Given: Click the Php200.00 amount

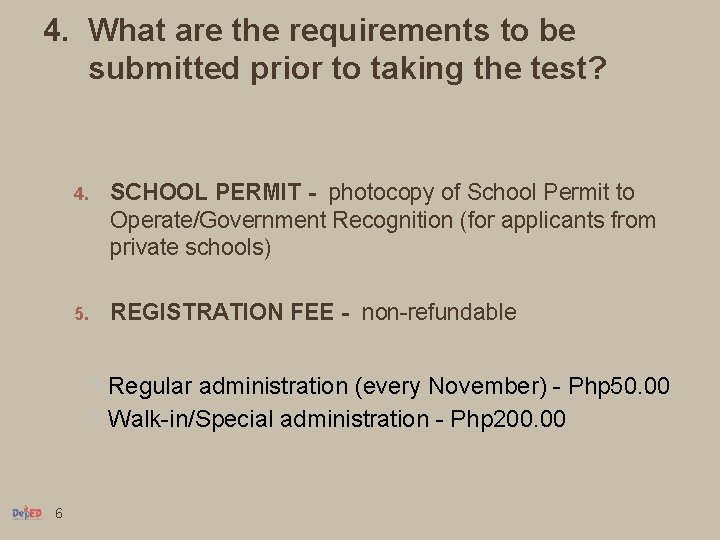Looking at the screenshot, I should 508,419.
